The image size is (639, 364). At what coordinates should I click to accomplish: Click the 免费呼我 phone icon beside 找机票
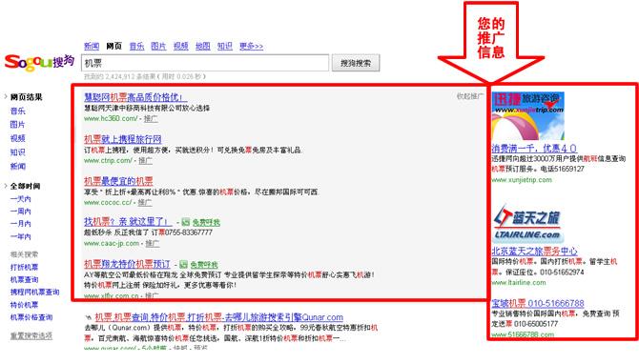[185, 222]
